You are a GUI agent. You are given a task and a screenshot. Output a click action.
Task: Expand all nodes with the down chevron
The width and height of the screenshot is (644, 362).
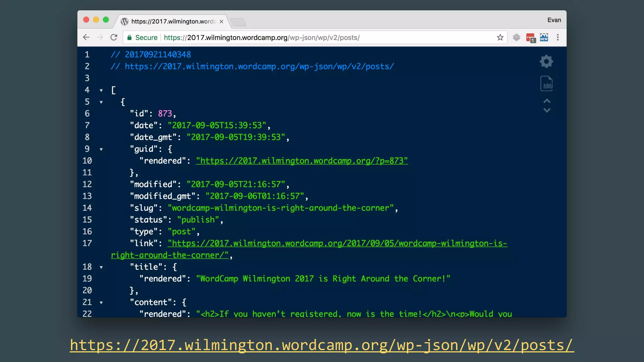coord(547,110)
